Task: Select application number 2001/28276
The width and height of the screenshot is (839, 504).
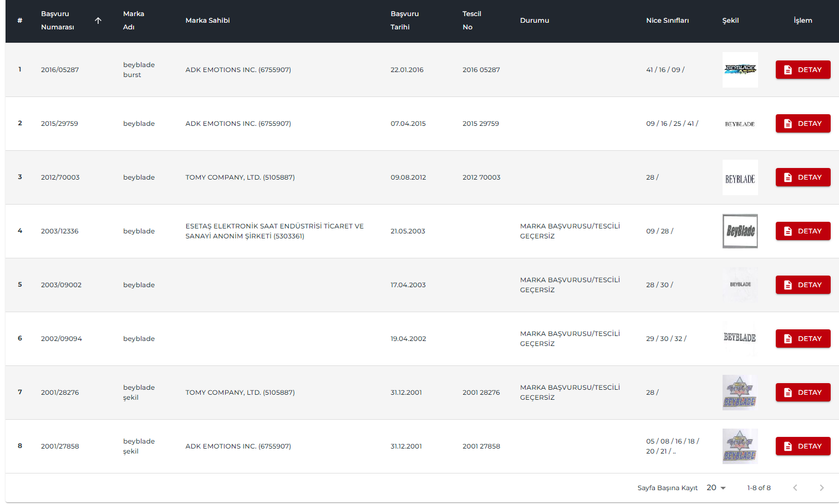Action: 60,393
